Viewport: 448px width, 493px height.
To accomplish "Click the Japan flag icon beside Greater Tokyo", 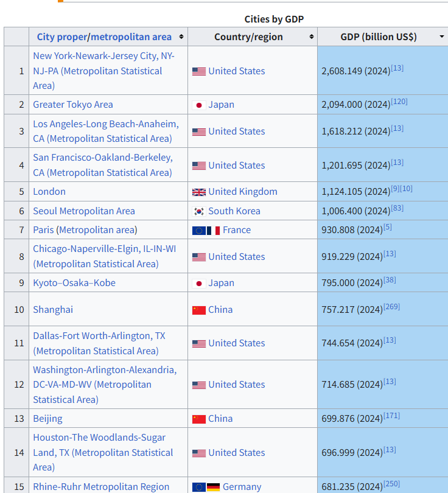I will pyautogui.click(x=198, y=105).
